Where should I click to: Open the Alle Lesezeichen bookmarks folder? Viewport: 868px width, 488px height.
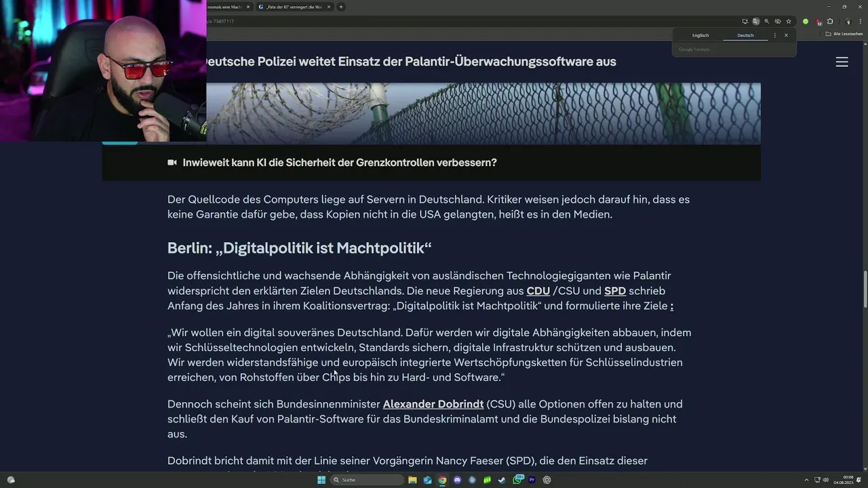point(844,34)
